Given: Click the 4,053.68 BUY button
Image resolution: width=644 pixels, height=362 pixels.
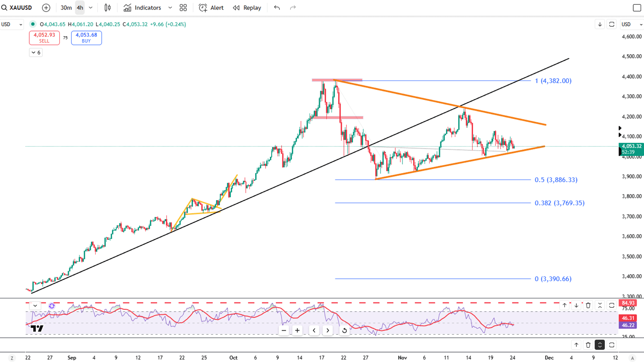Looking at the screenshot, I should click(x=86, y=38).
